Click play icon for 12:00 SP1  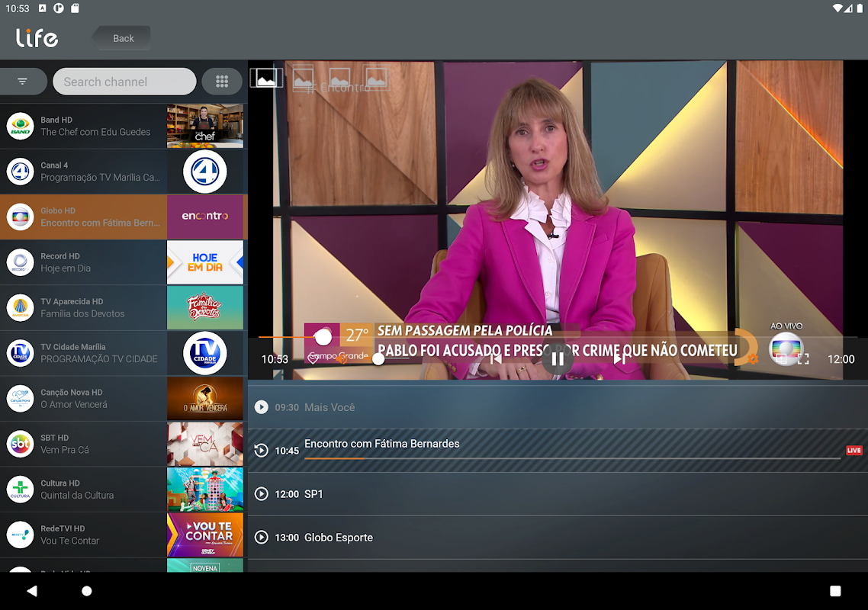tap(262, 494)
